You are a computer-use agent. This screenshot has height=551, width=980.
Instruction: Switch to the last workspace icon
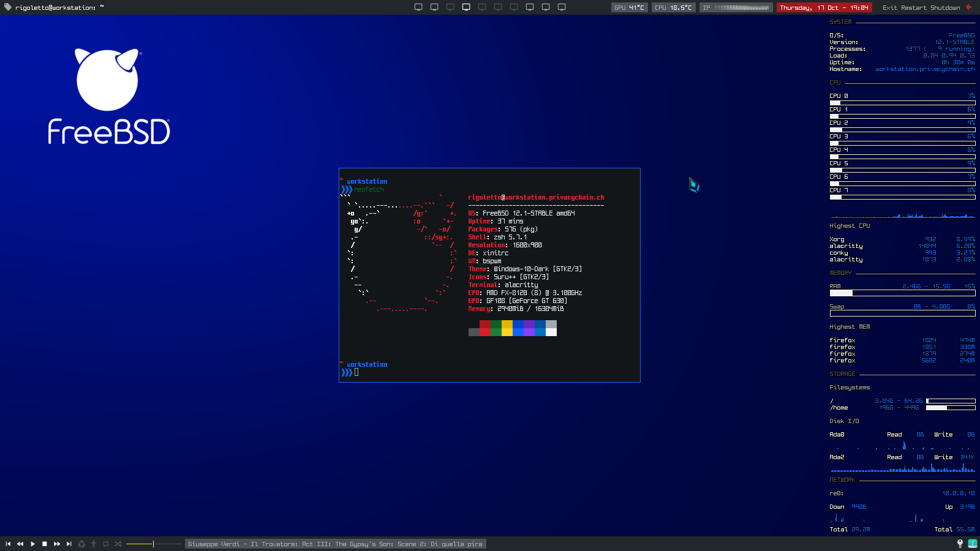point(562,7)
